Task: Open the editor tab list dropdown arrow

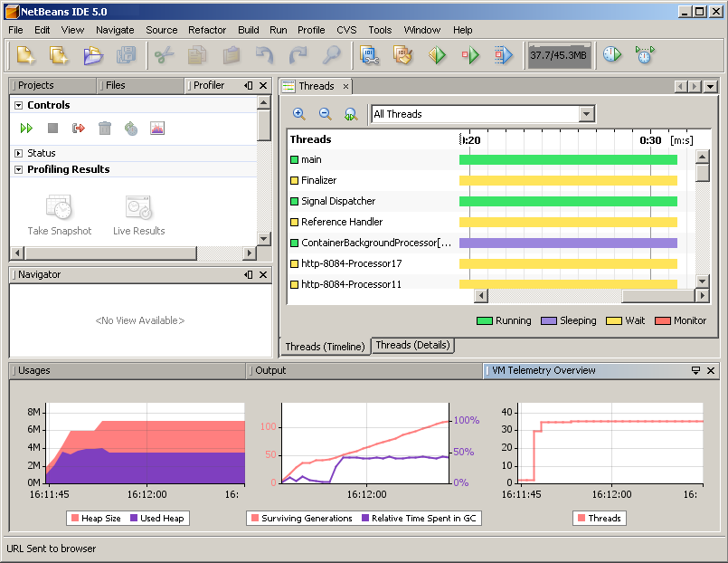Action: pyautogui.click(x=710, y=86)
